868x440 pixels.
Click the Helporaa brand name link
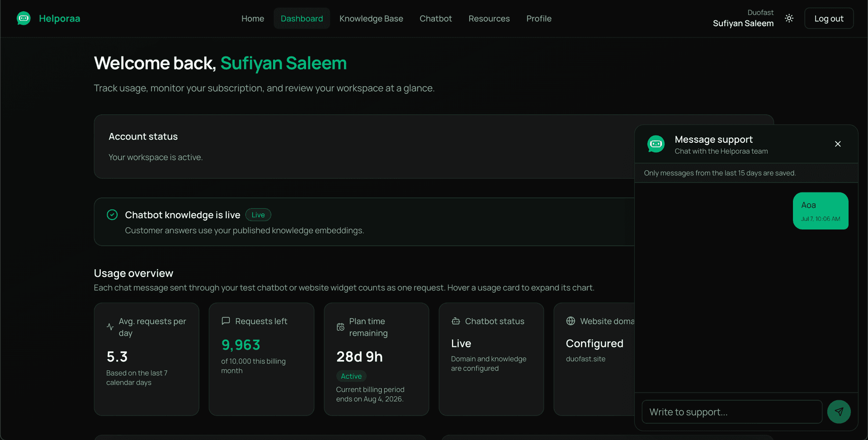60,19
